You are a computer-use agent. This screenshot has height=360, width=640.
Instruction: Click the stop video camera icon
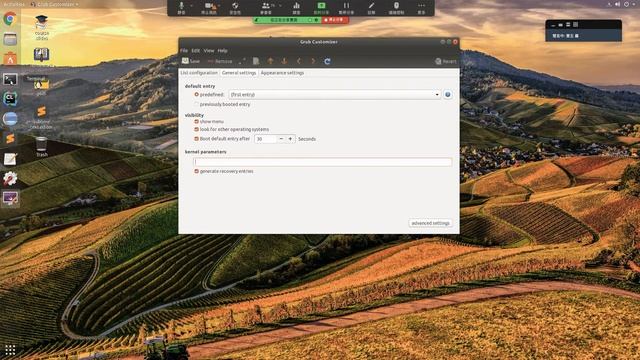click(209, 6)
